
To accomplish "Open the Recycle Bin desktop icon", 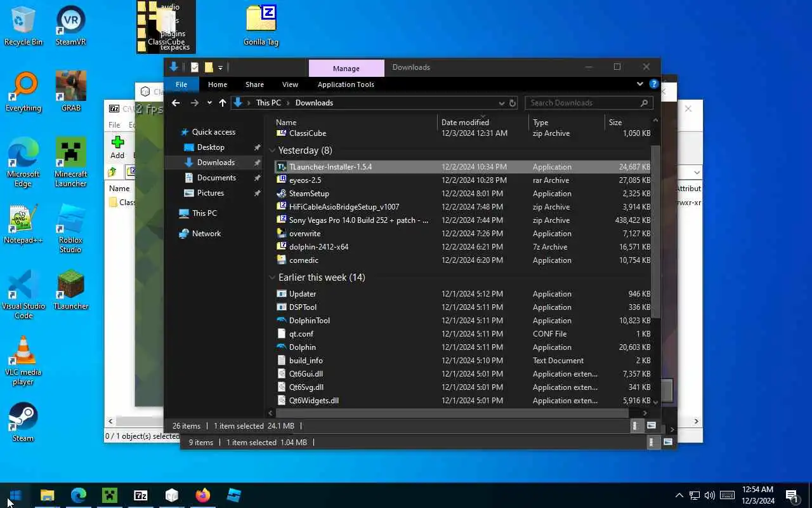I will (23, 26).
